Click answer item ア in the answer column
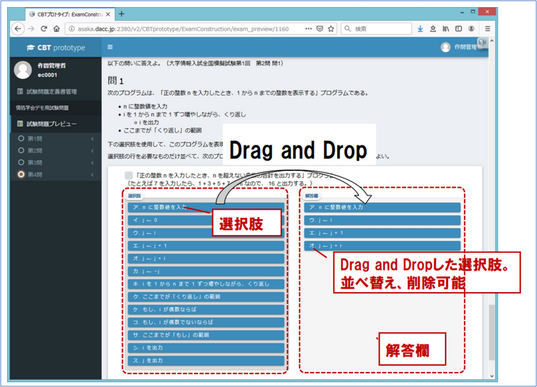 pyautogui.click(x=382, y=208)
